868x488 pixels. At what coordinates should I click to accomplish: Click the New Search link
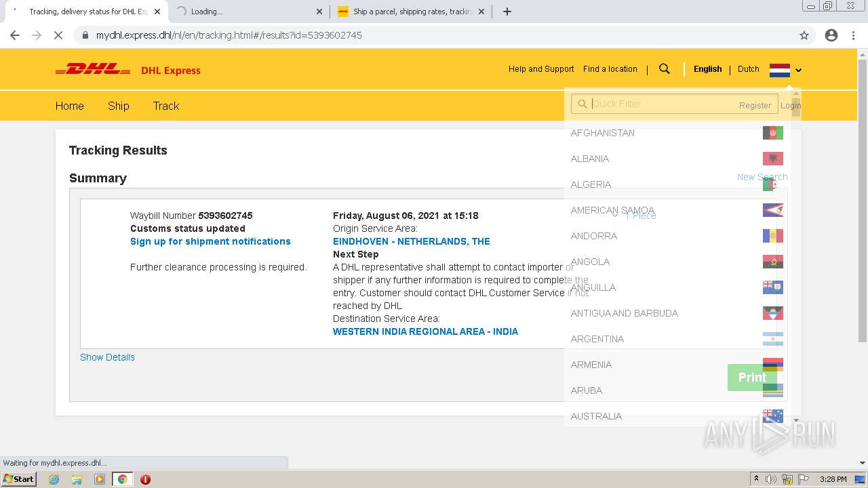pyautogui.click(x=762, y=177)
